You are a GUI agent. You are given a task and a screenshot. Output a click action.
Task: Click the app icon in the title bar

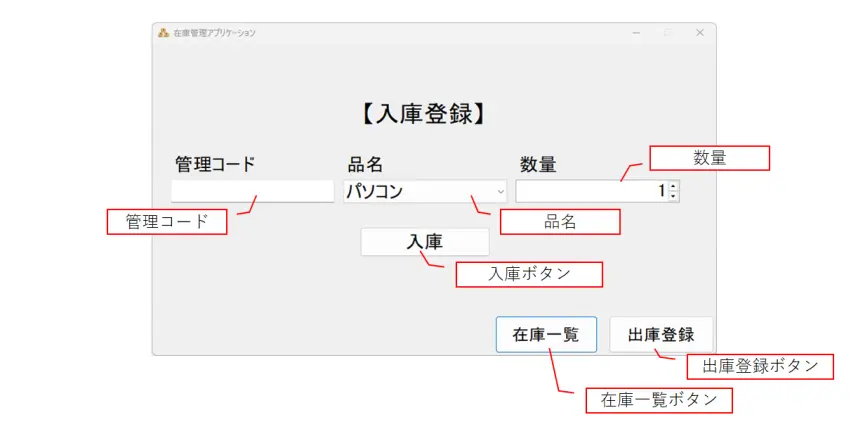coord(163,33)
